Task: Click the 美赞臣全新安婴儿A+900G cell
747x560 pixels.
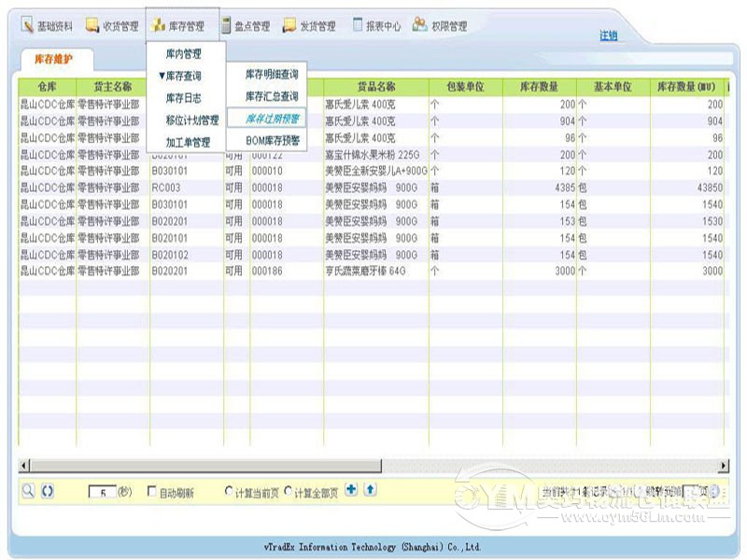Action: [376, 171]
